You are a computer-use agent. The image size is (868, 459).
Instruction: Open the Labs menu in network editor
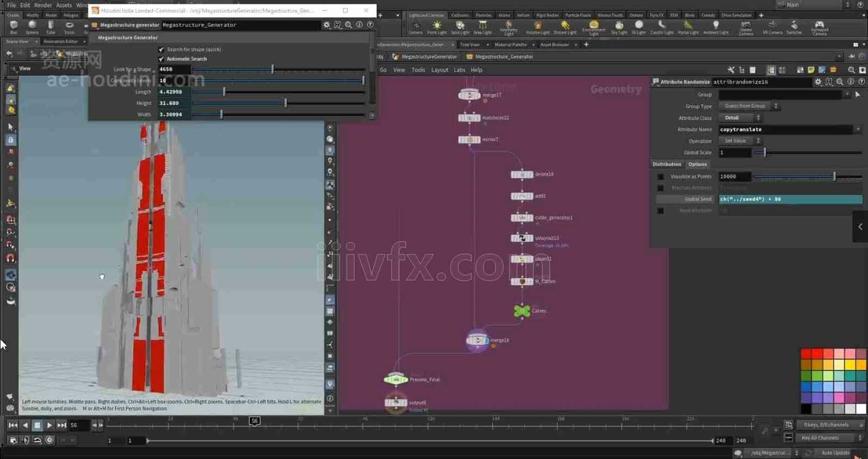[x=460, y=70]
